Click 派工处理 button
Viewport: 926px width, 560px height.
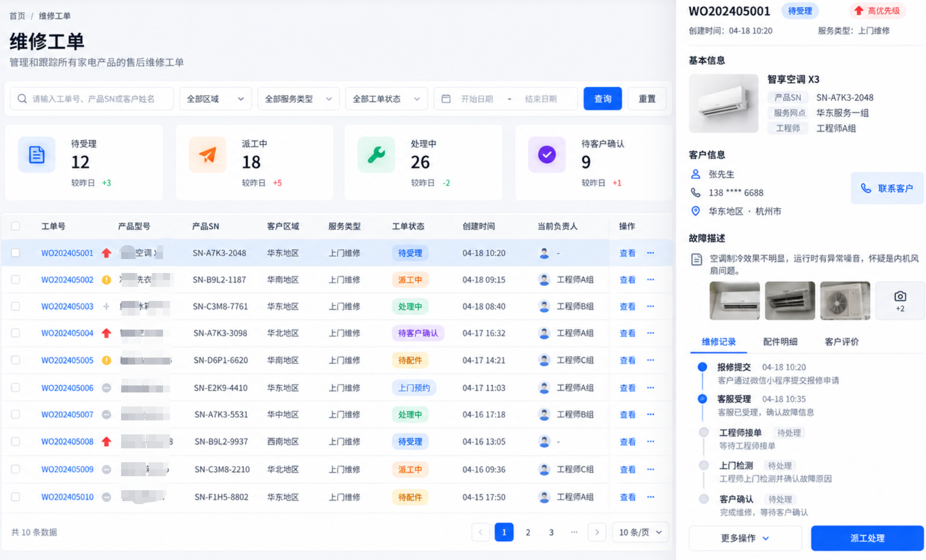pos(867,538)
